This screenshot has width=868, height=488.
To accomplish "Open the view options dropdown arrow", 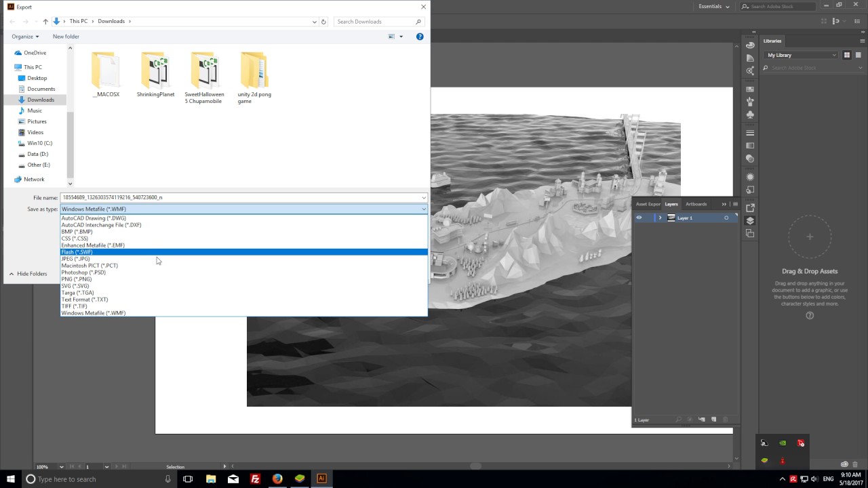I will coord(401,37).
